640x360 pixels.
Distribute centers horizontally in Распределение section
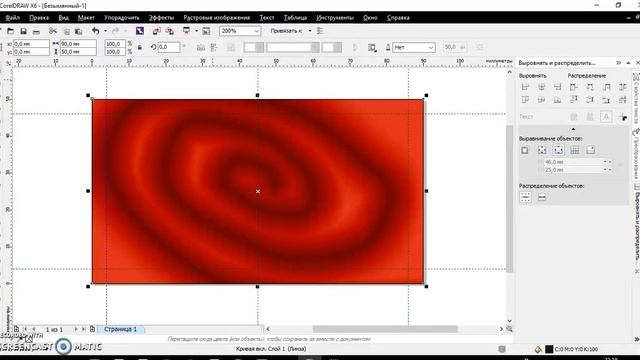pos(590,87)
